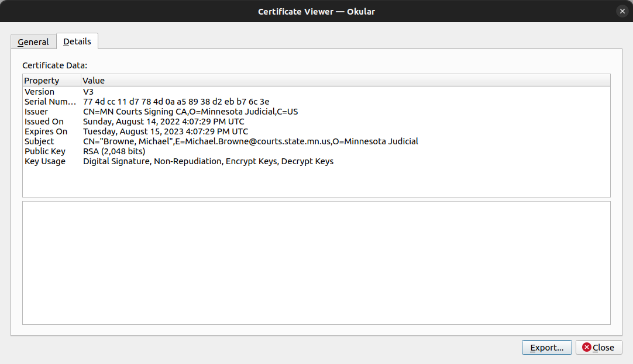The image size is (633, 364).
Task: Select the Issuer row
Action: pos(316,112)
